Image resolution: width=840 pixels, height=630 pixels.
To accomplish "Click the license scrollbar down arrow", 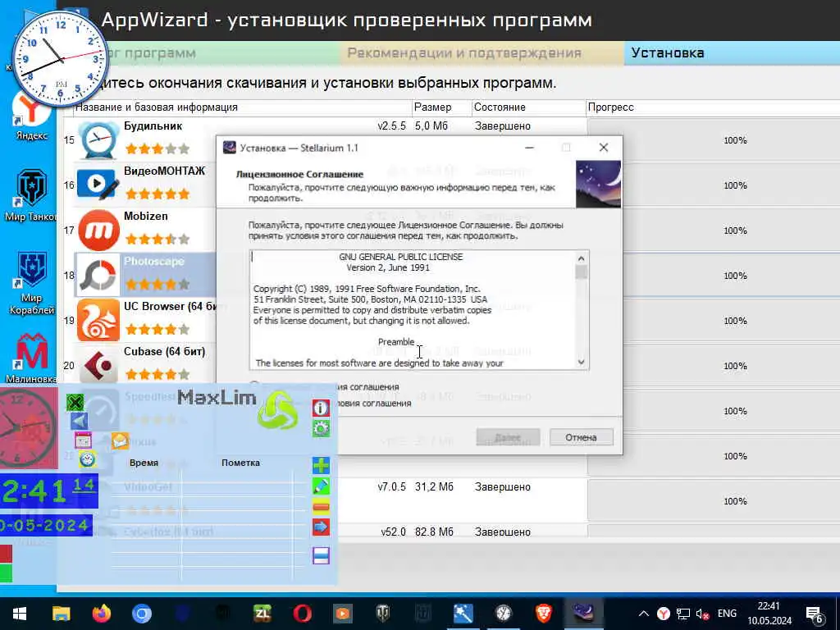I will click(x=582, y=362).
